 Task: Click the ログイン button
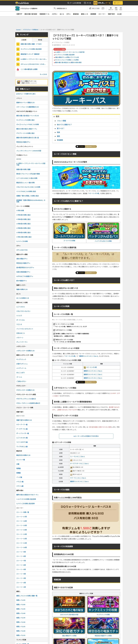pos(118,3)
